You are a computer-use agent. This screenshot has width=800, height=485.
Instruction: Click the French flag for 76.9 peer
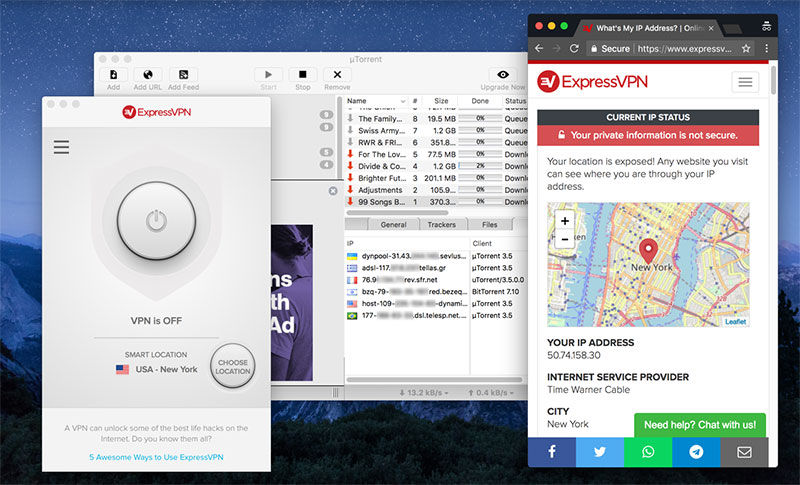(352, 280)
